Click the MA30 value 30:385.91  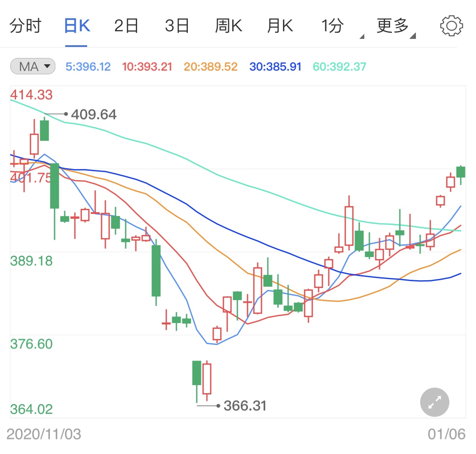click(x=275, y=67)
